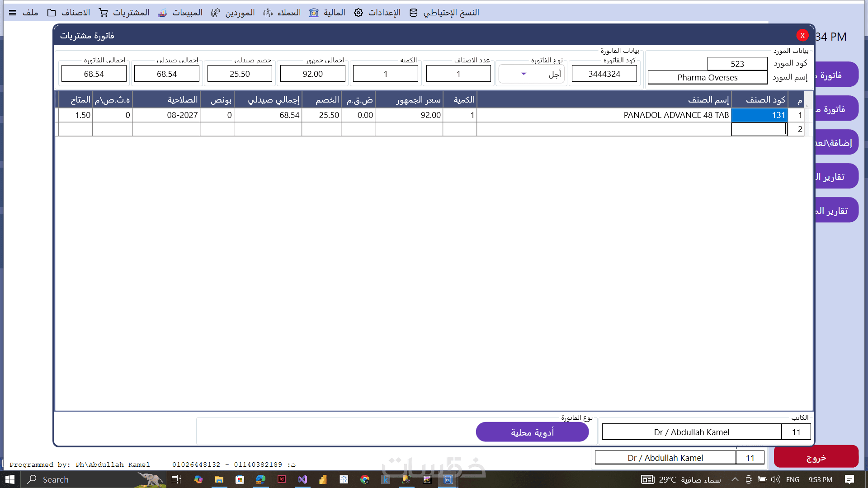Open the الموردين menu
868x488 pixels.
(240, 13)
